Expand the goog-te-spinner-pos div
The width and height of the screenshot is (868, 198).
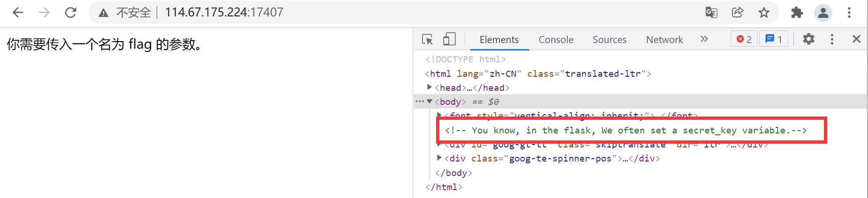point(439,158)
